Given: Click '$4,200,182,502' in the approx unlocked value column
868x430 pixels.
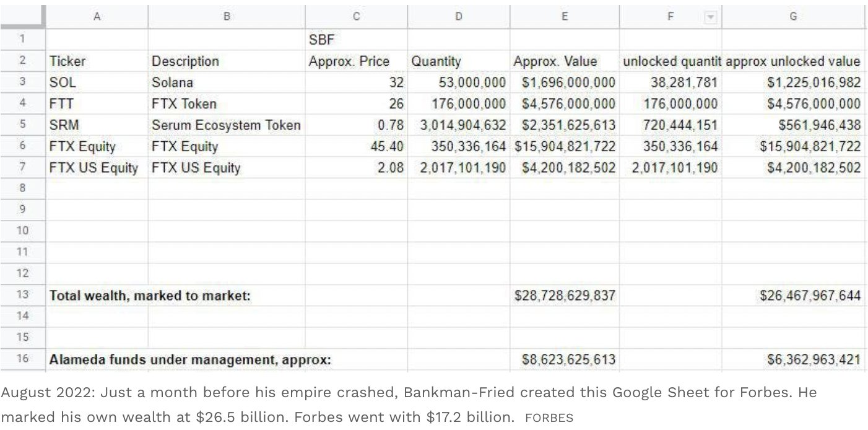Looking at the screenshot, I should (793, 168).
